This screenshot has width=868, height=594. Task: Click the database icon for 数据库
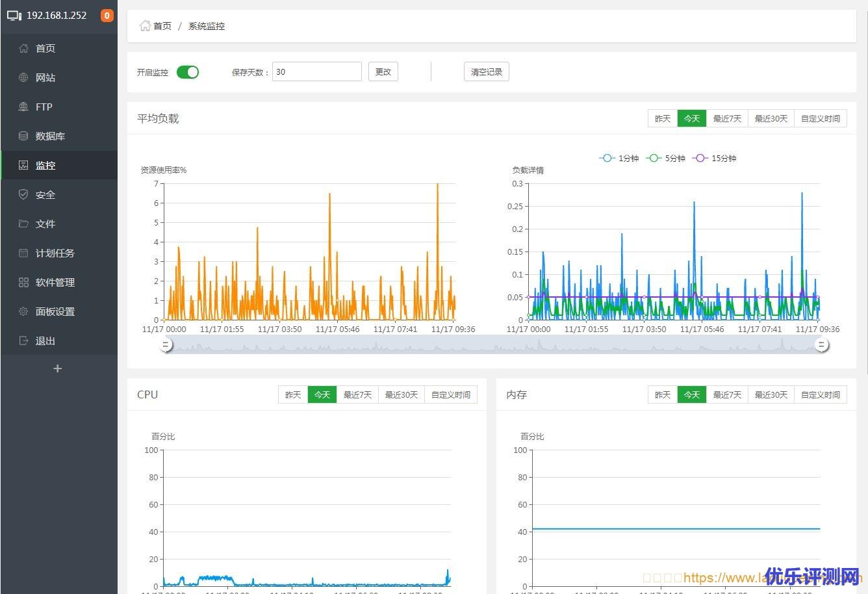coord(23,136)
